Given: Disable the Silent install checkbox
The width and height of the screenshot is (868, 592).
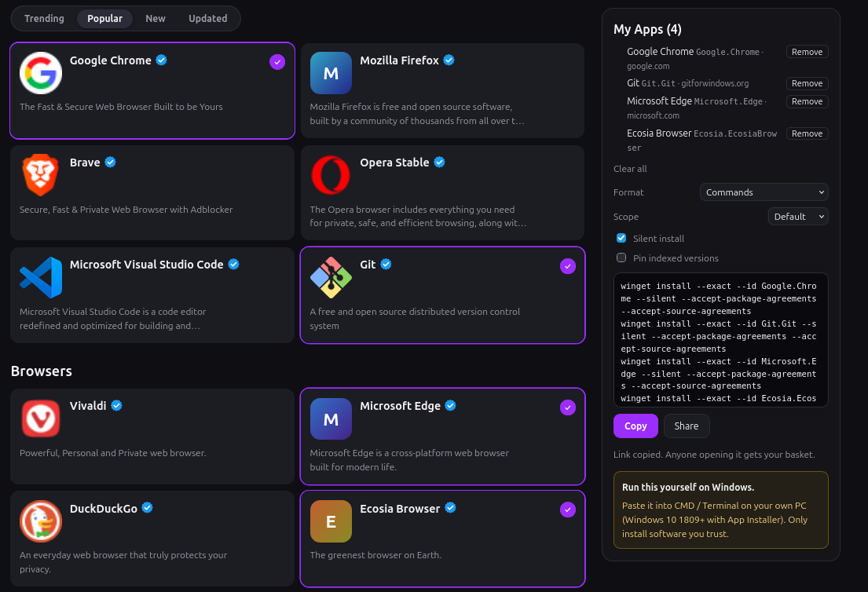Looking at the screenshot, I should click(x=621, y=238).
